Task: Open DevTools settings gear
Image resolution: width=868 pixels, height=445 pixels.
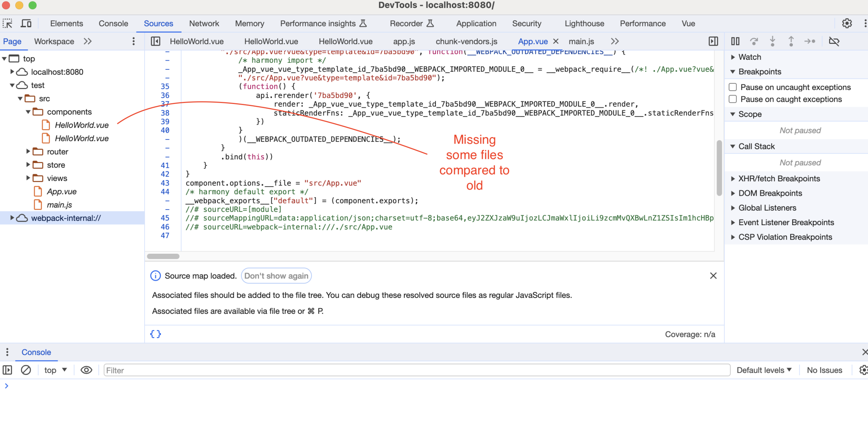Action: click(x=847, y=23)
